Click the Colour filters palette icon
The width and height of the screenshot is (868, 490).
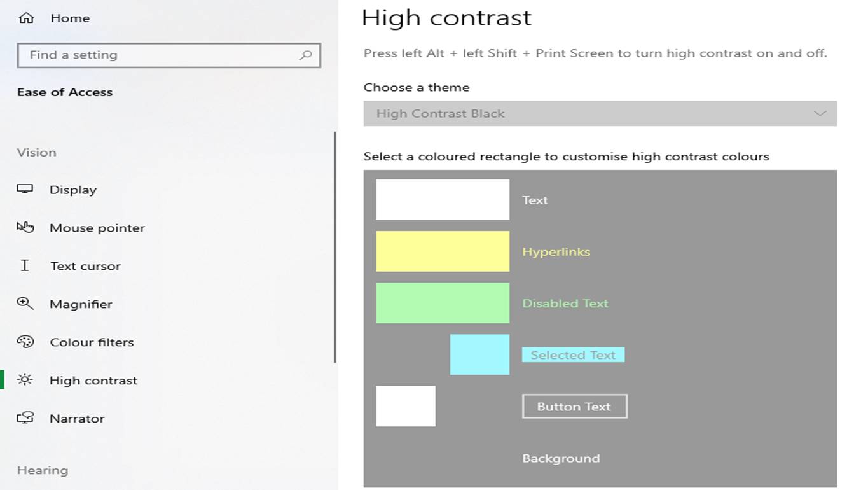point(25,342)
